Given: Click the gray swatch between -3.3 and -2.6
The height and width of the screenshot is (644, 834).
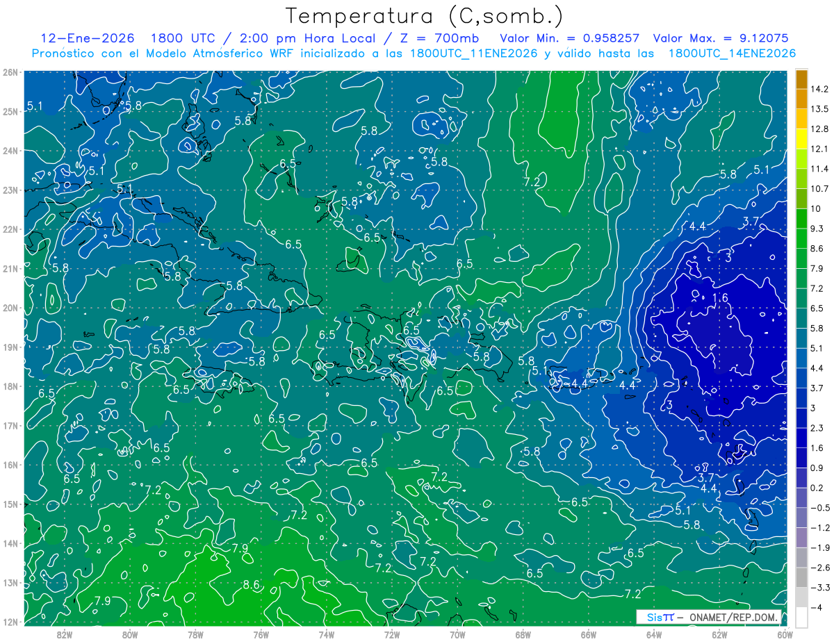Looking at the screenshot, I should tap(801, 577).
